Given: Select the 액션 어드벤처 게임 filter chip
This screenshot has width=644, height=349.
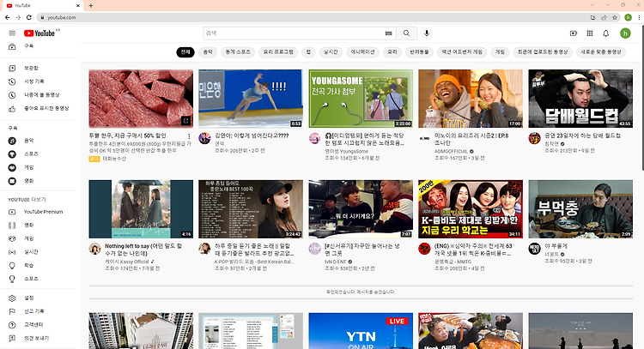Looking at the screenshot, I should click(x=462, y=52).
